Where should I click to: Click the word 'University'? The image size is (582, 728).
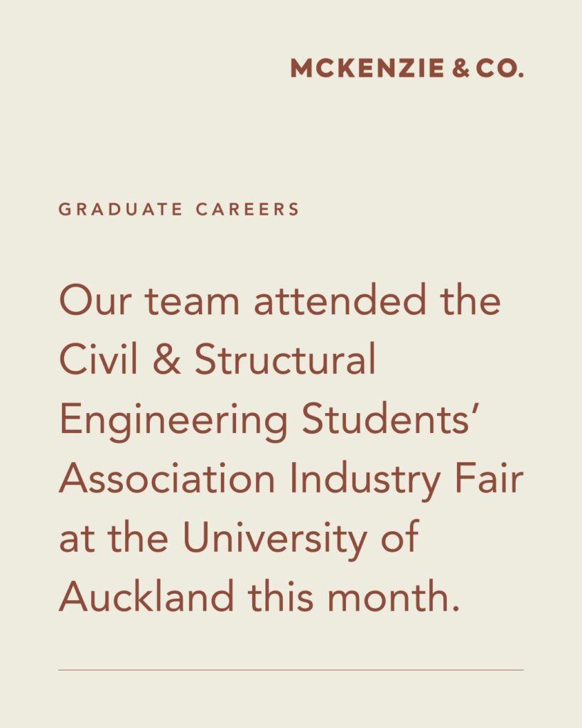coord(275,540)
